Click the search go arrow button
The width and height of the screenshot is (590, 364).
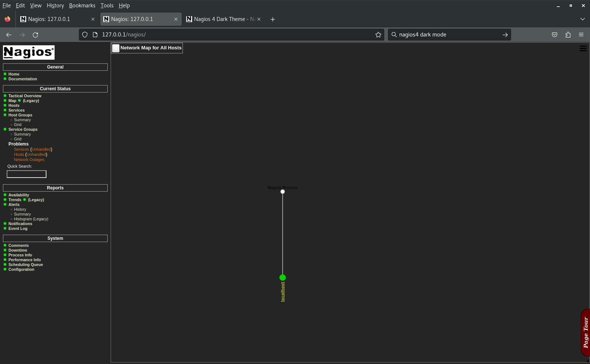(505, 35)
